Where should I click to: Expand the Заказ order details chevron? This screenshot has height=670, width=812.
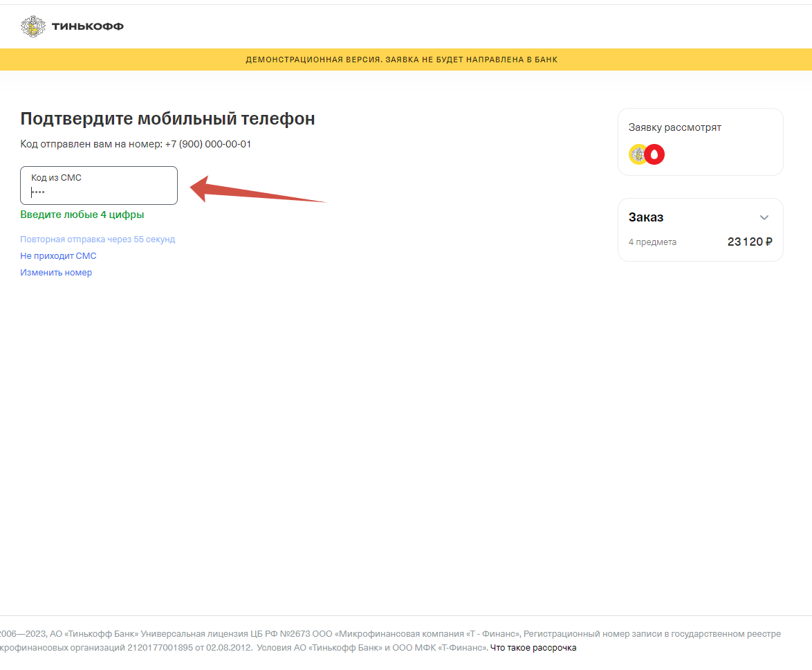(764, 217)
